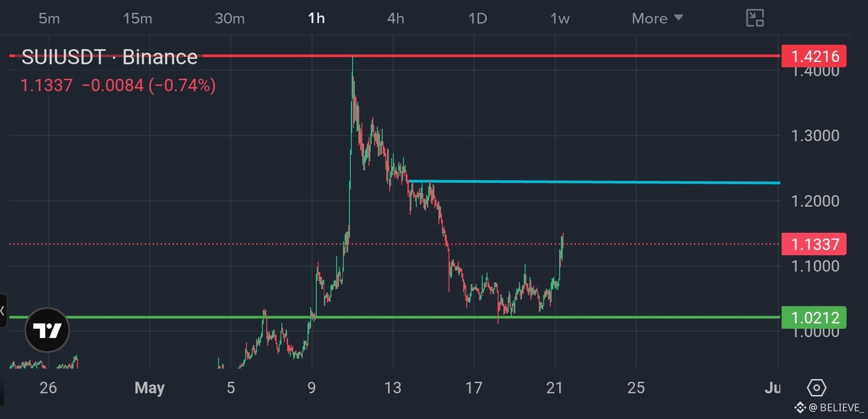The height and width of the screenshot is (419, 868).
Task: Click the 1.3000 price axis label
Action: point(815,135)
